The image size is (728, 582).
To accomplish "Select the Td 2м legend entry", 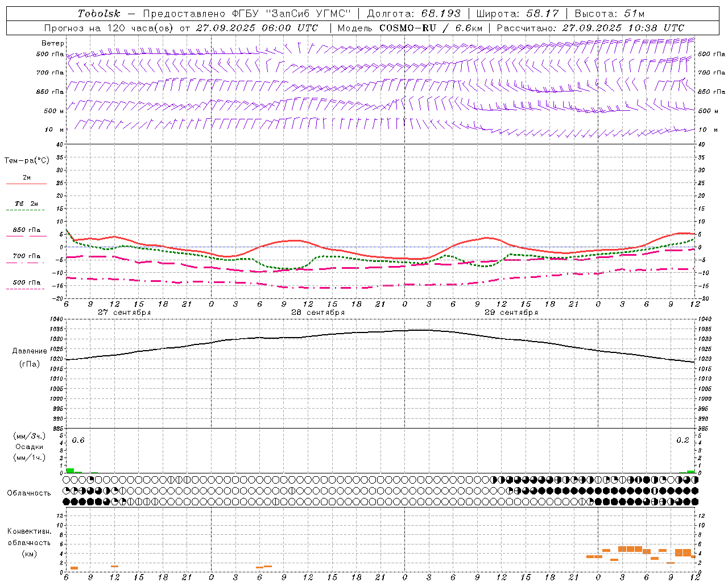I will pos(27,203).
